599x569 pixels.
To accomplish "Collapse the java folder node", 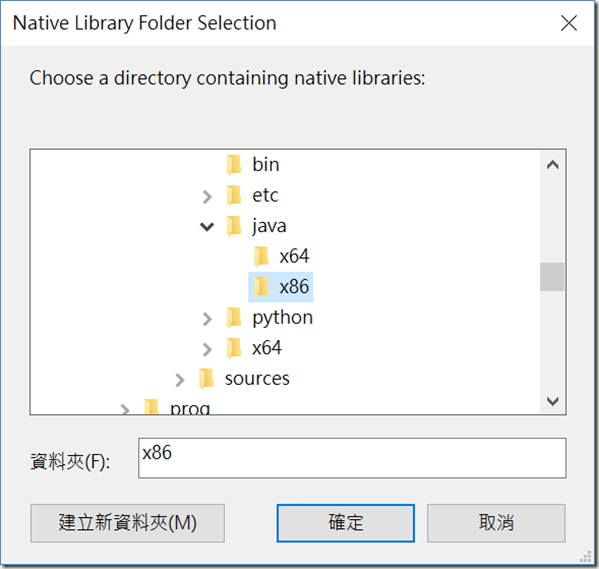I will [x=207, y=227].
